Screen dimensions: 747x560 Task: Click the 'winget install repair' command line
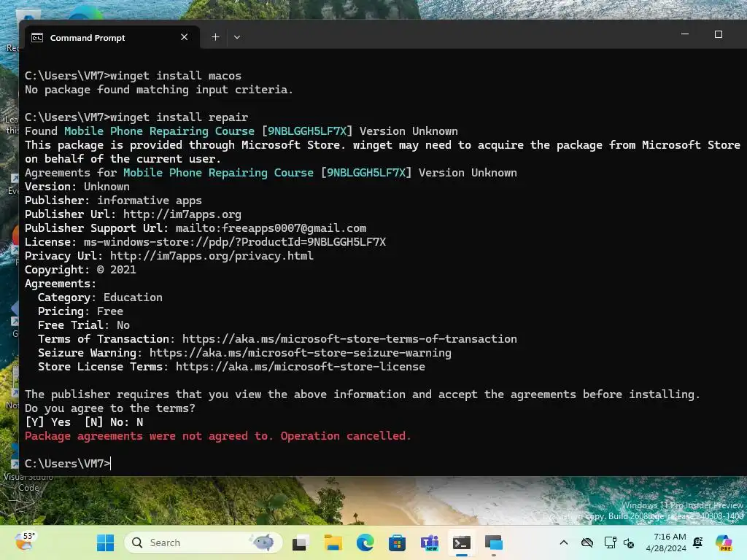tap(136, 117)
